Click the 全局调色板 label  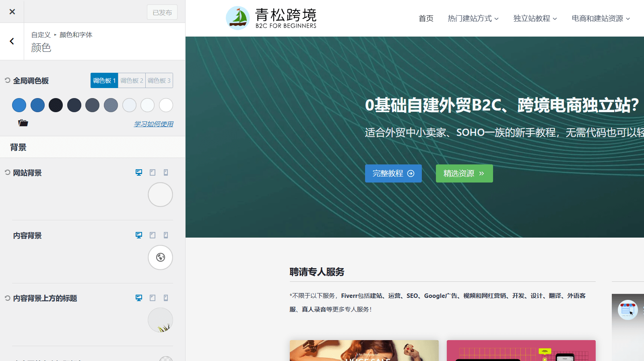point(31,81)
